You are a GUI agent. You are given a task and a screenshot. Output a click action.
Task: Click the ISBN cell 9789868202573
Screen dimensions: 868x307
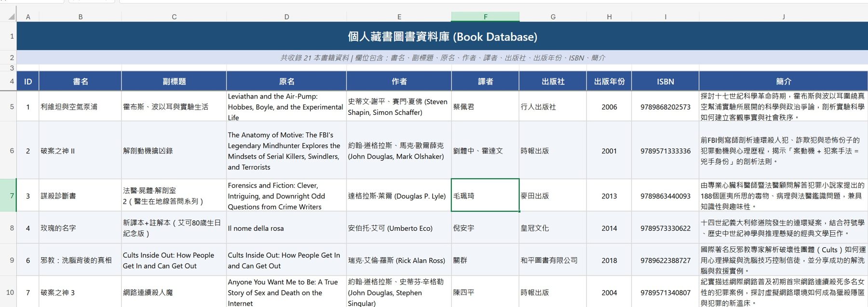pyautogui.click(x=665, y=107)
